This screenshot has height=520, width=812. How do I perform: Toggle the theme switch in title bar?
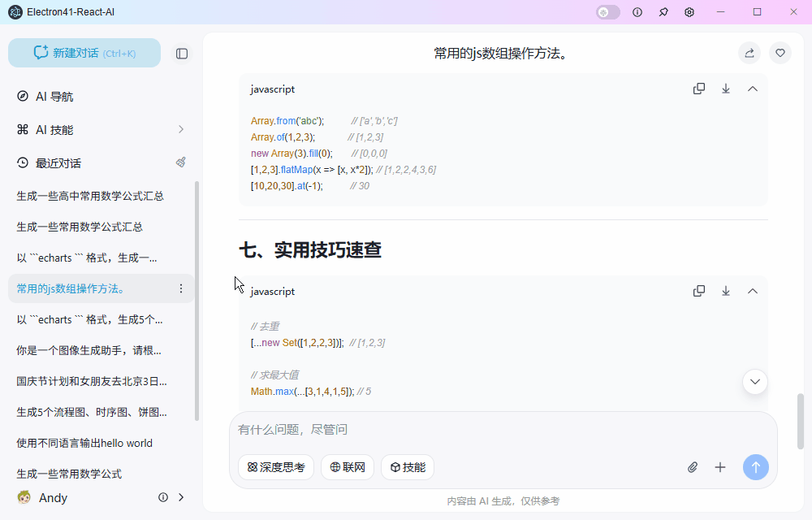(x=608, y=12)
